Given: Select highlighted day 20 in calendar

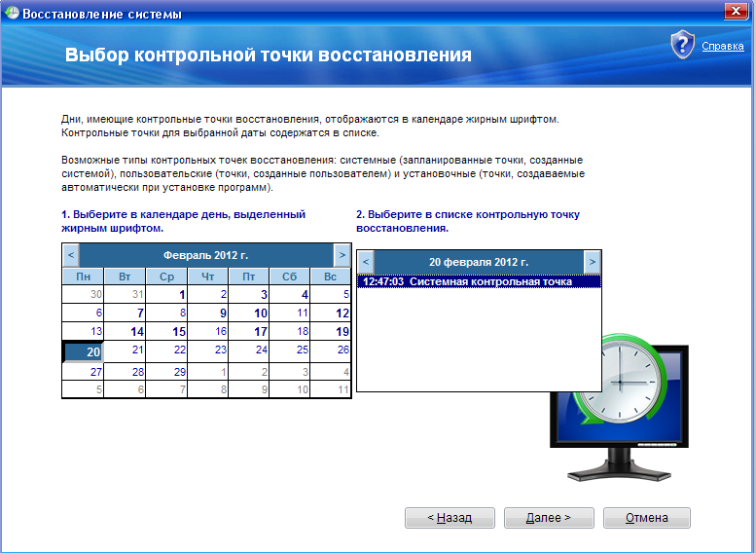Looking at the screenshot, I should pyautogui.click(x=83, y=351).
